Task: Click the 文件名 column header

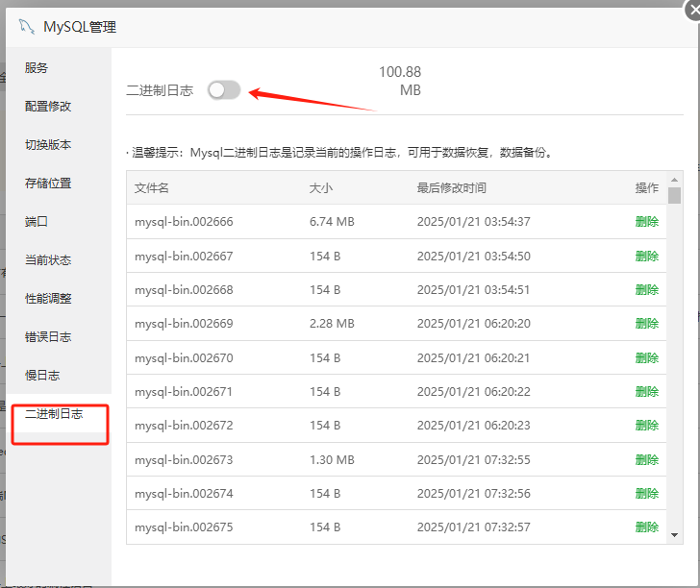Action: tap(152, 187)
